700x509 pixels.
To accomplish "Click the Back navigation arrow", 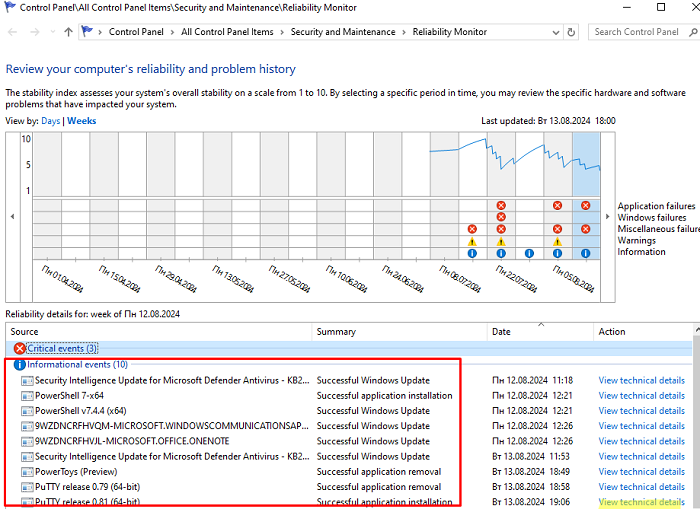I will (x=13, y=32).
